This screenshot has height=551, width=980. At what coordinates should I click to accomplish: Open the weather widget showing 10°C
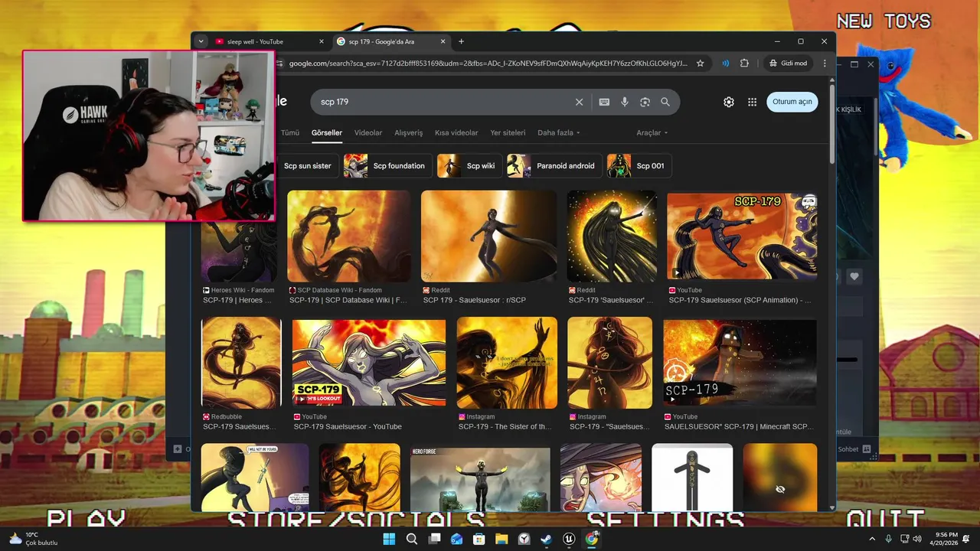[32, 539]
